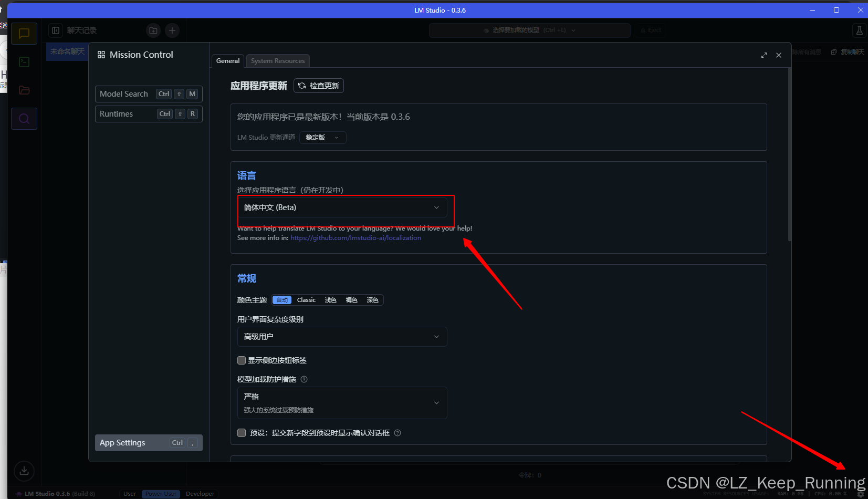Switch to the System Resources tab

(x=278, y=61)
